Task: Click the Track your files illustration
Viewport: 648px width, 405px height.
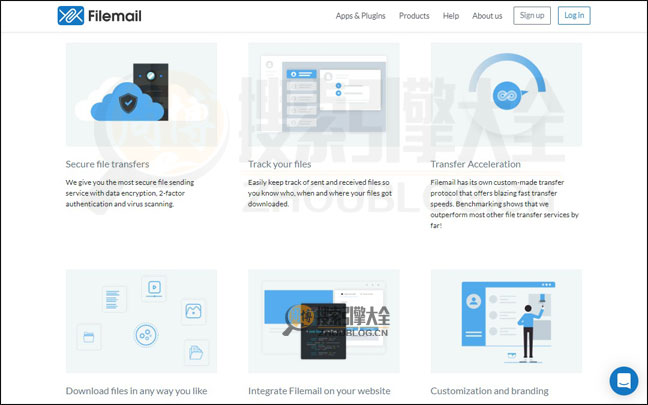Action: coord(324,94)
